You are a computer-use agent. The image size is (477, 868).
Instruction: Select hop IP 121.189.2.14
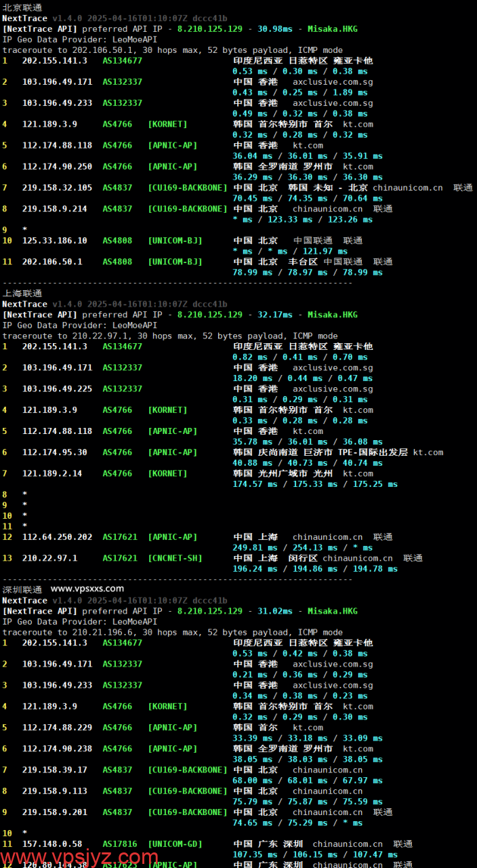point(52,473)
